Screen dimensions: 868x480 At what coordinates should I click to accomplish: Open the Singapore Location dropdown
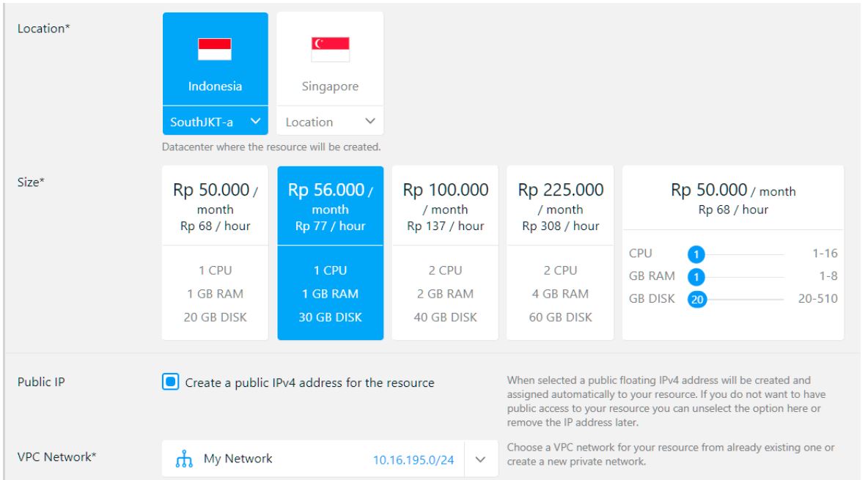point(330,122)
